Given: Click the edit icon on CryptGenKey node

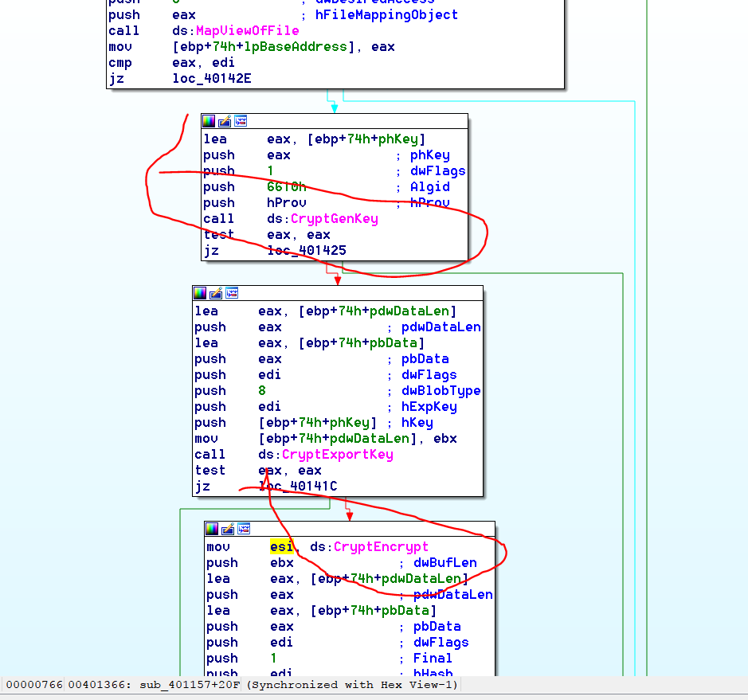Looking at the screenshot, I should click(x=225, y=121).
